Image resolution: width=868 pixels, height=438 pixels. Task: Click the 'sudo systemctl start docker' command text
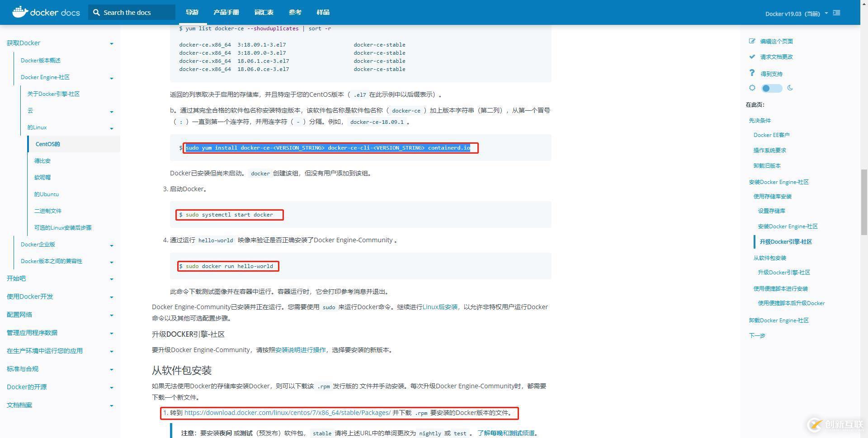[x=229, y=215]
